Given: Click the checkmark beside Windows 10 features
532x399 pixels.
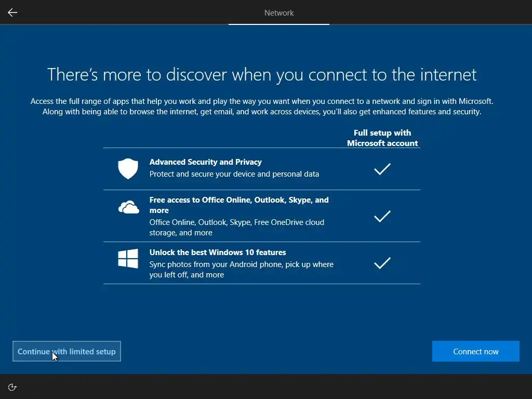Looking at the screenshot, I should (382, 263).
